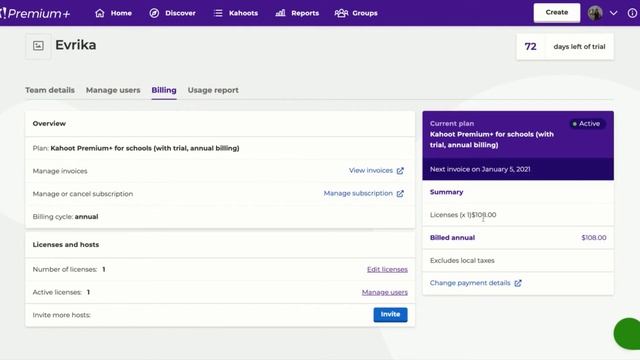Switch to the Team details tab

click(50, 90)
